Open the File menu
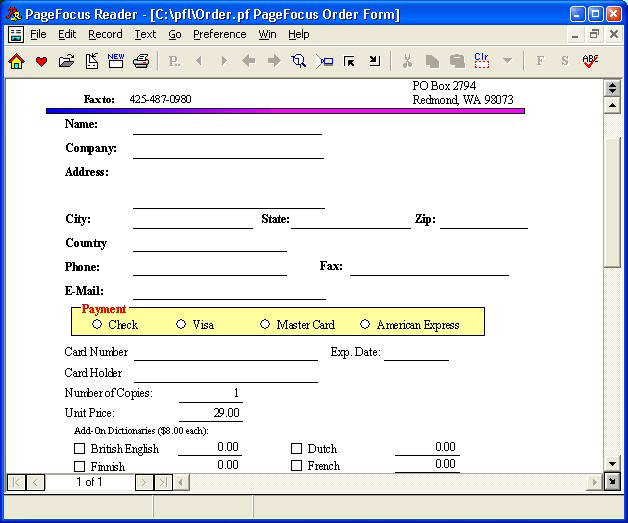This screenshot has width=628, height=523. [x=38, y=34]
